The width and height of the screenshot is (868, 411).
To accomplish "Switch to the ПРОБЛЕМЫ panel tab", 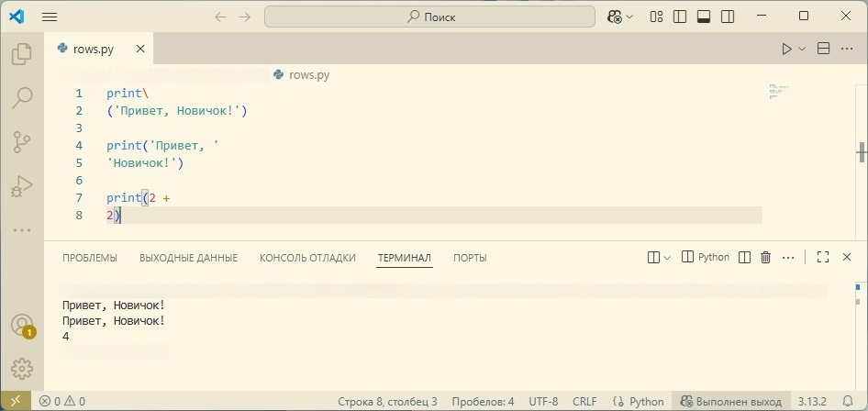I will pyautogui.click(x=90, y=258).
